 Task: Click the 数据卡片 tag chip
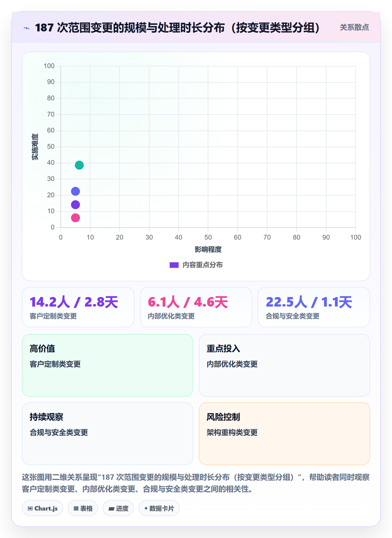click(x=159, y=508)
